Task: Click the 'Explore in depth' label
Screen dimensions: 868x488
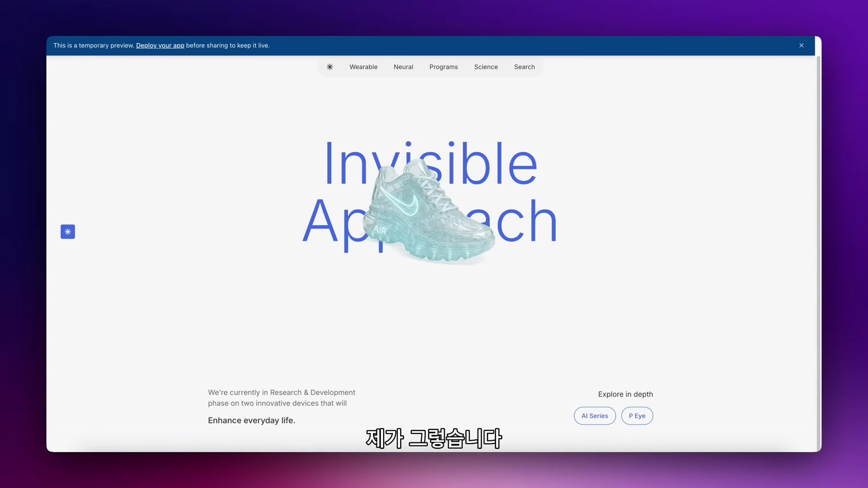Action: (625, 394)
